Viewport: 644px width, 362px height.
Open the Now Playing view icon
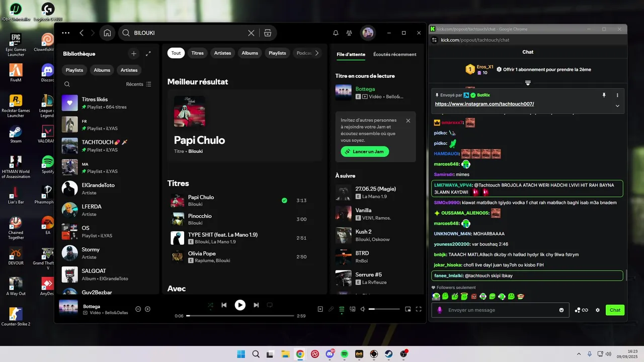coord(320,309)
